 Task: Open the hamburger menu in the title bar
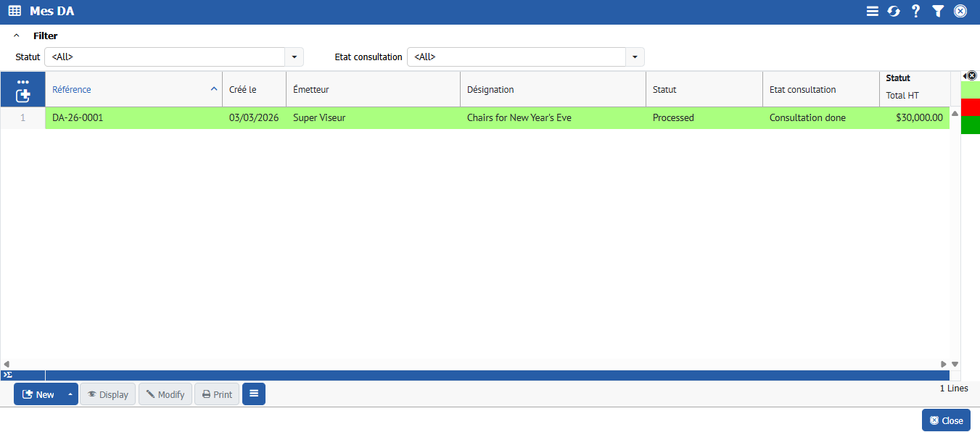pos(872,12)
